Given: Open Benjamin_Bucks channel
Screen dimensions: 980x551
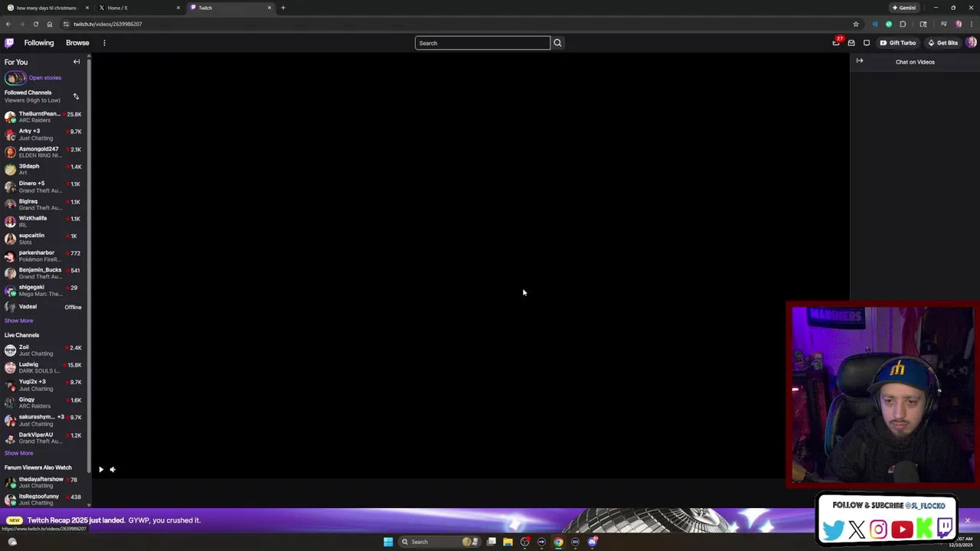Looking at the screenshot, I should 44,273.
